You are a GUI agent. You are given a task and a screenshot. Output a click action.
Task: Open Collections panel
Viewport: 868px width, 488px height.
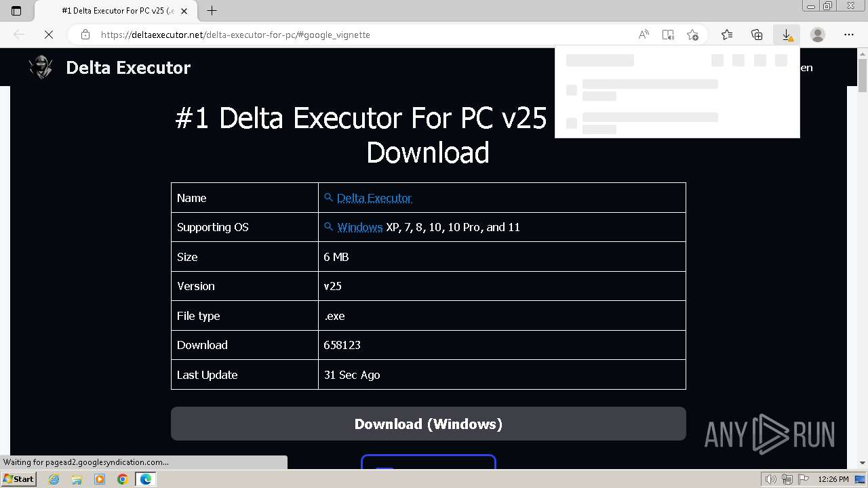[757, 35]
